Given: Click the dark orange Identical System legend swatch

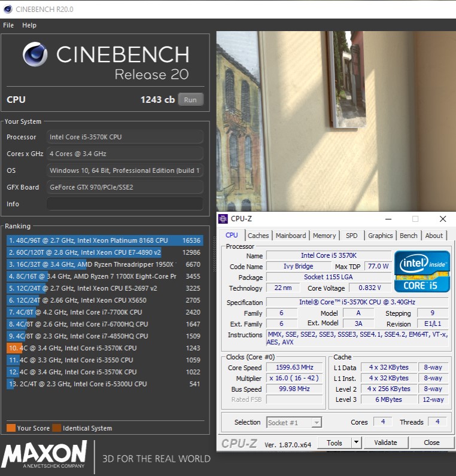Looking at the screenshot, I should pos(56,428).
